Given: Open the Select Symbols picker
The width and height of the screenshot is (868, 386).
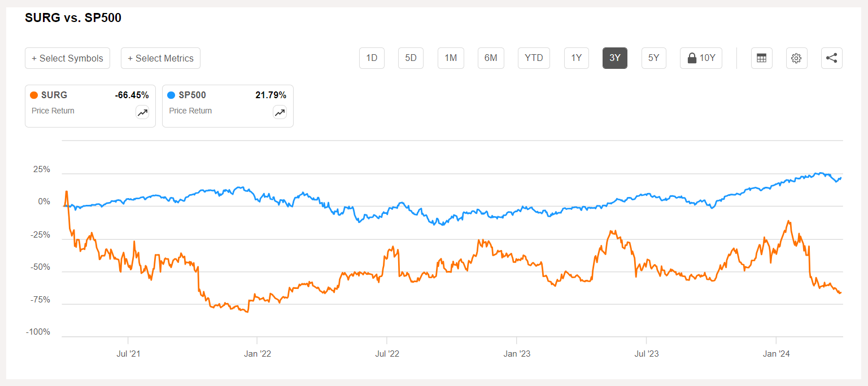Looking at the screenshot, I should pyautogui.click(x=67, y=58).
